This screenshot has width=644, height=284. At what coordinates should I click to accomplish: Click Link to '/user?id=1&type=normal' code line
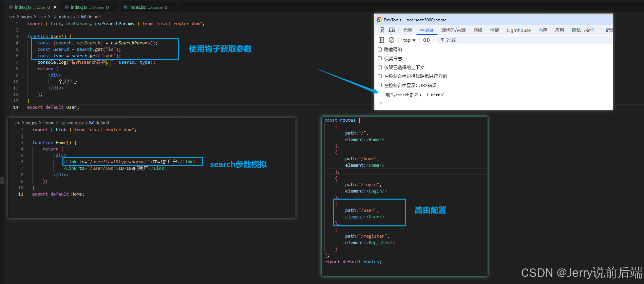(x=129, y=162)
